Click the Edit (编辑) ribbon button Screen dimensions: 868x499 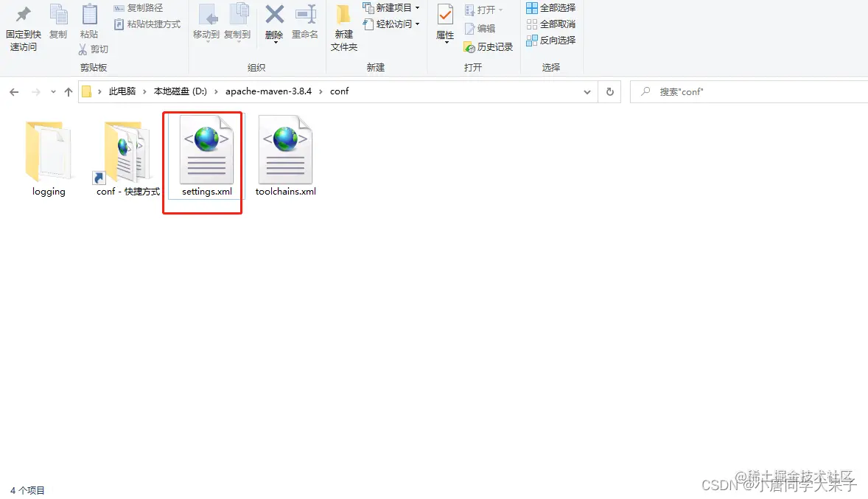point(480,28)
